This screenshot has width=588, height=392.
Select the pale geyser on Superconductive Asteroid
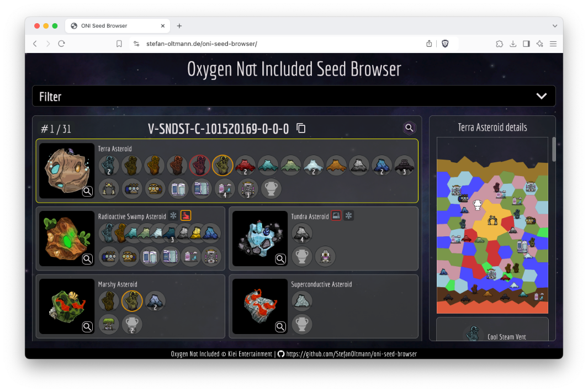pos(302,301)
